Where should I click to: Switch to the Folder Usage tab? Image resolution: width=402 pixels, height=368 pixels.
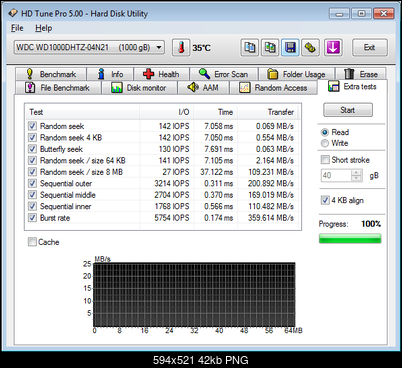tap(296, 74)
